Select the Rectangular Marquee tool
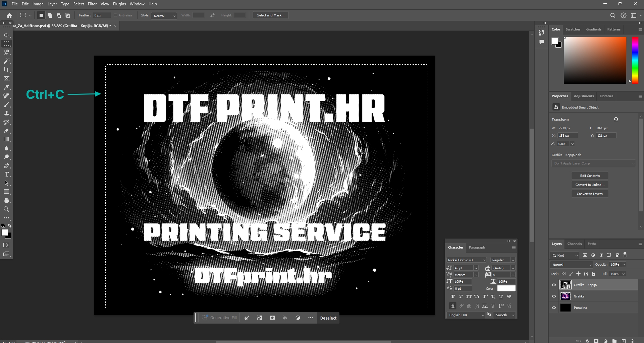644x343 pixels. (x=6, y=44)
